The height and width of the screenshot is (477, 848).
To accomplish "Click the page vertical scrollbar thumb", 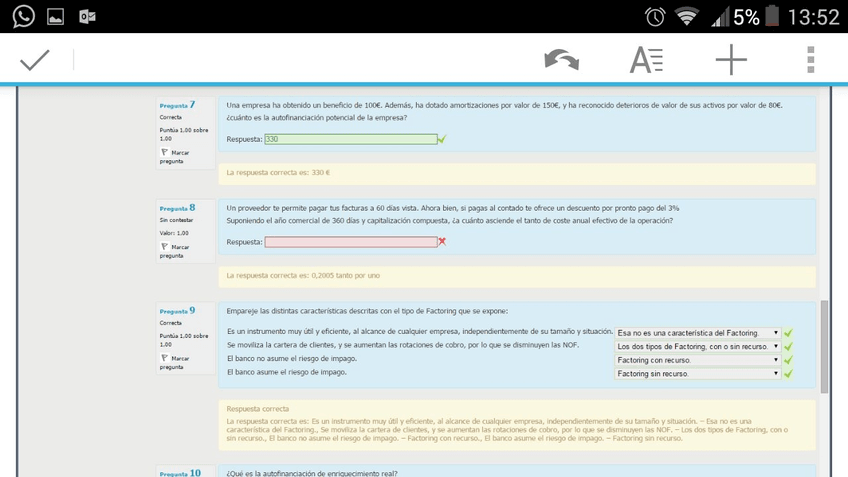I will click(824, 347).
